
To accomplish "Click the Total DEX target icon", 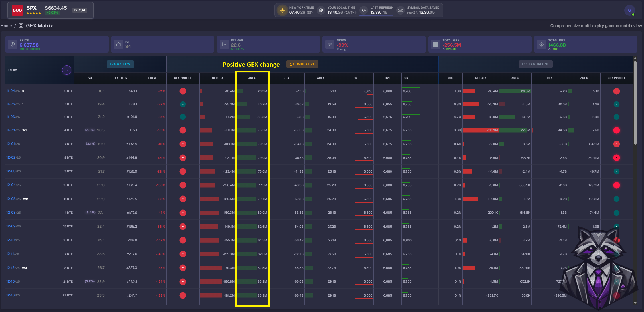I will pos(541,44).
